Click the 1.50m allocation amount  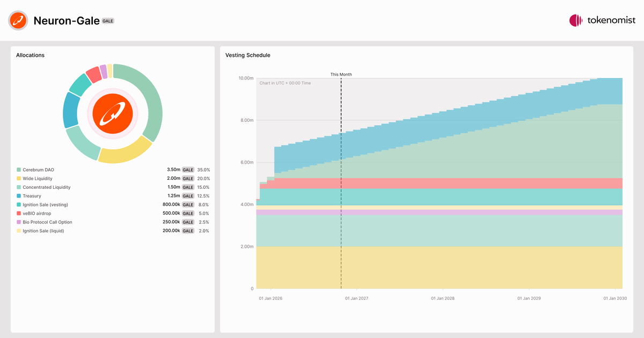(173, 187)
